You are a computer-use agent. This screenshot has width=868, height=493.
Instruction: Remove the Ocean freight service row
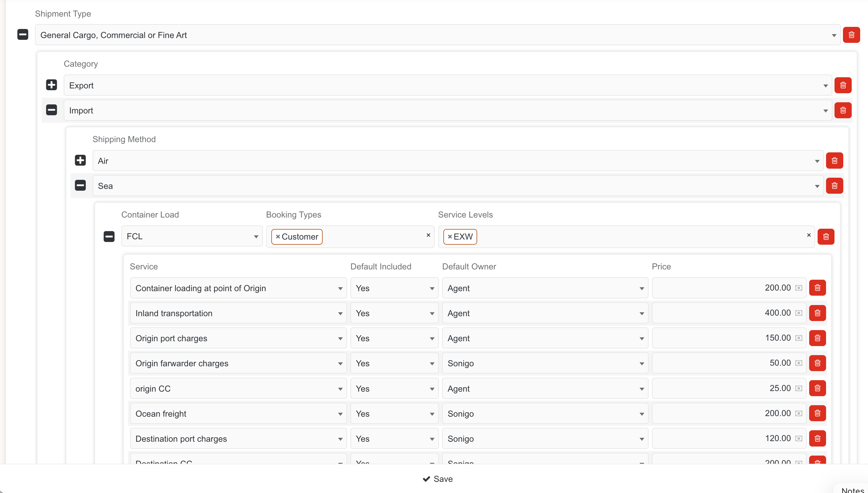(x=817, y=413)
